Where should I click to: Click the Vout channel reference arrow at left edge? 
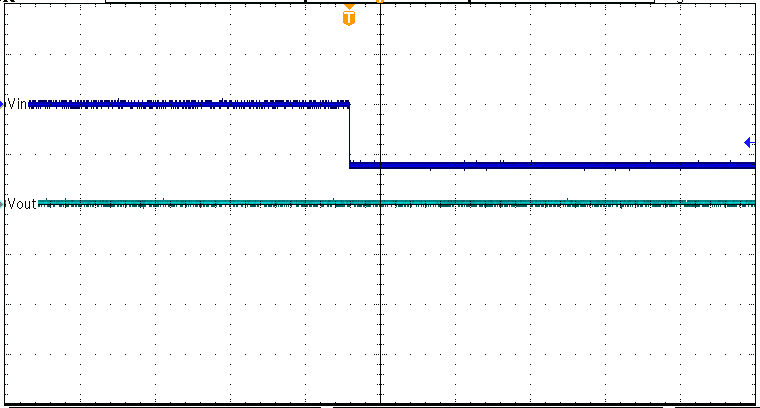4,204
